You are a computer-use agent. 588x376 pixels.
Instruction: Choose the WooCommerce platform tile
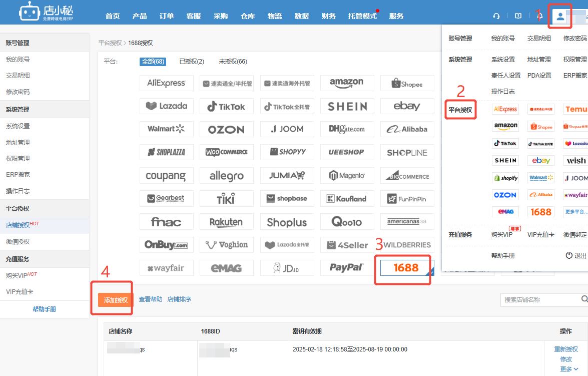[x=227, y=152]
